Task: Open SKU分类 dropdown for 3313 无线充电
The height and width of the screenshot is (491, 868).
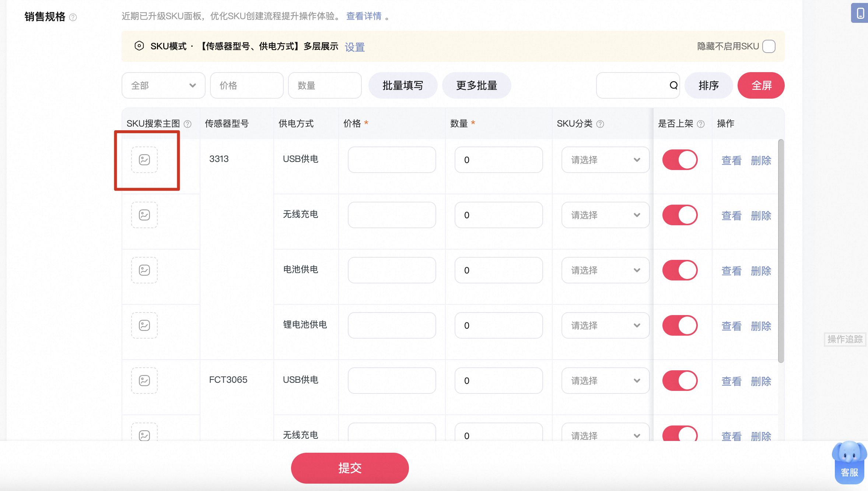Action: click(x=605, y=215)
